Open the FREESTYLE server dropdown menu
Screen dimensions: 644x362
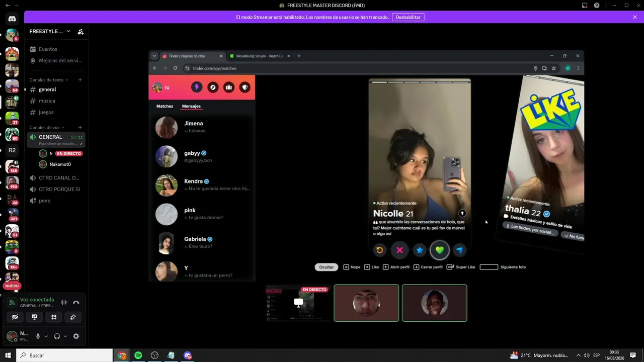(x=50, y=31)
